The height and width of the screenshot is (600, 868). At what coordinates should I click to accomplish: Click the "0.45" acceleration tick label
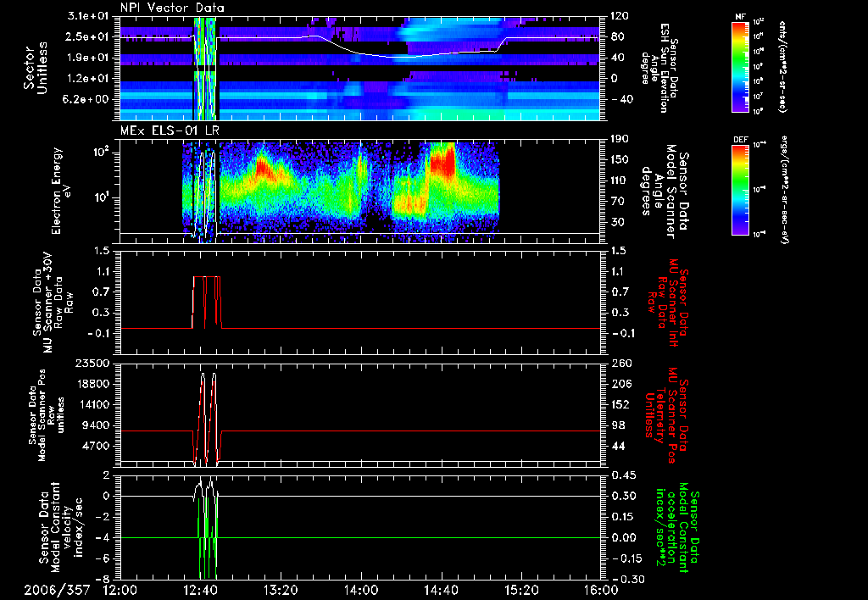pyautogui.click(x=623, y=475)
